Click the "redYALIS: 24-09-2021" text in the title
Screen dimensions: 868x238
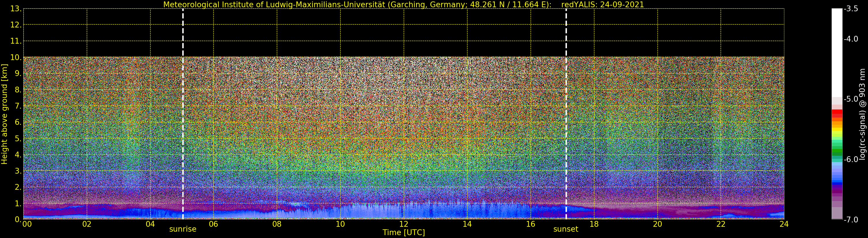point(602,5)
